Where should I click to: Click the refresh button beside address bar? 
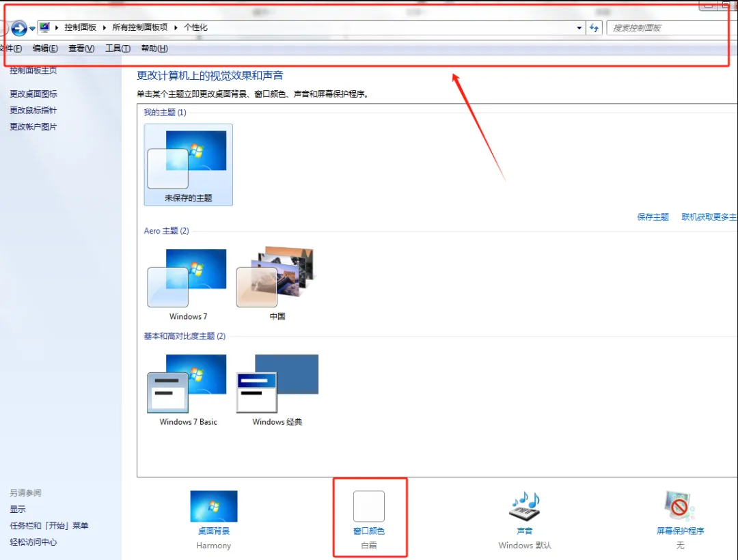pyautogui.click(x=594, y=28)
